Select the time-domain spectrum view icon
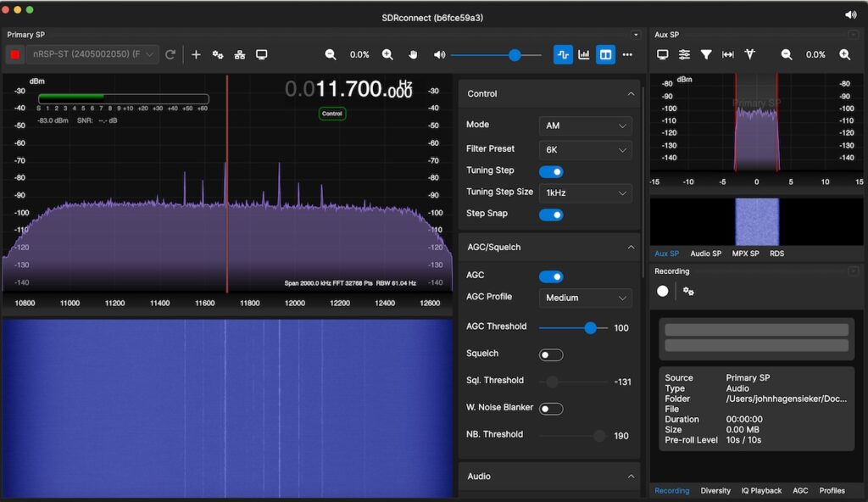This screenshot has height=502, width=868. (564, 53)
